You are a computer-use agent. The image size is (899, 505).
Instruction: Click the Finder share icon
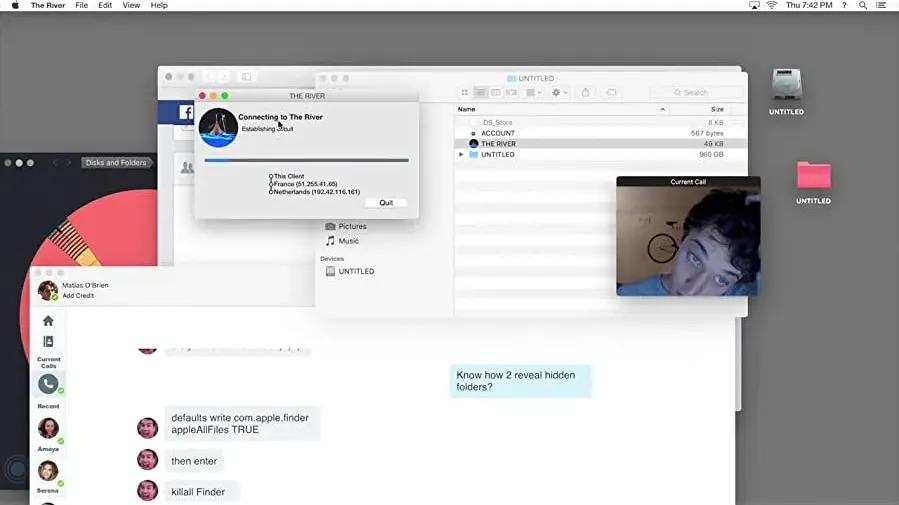point(585,92)
